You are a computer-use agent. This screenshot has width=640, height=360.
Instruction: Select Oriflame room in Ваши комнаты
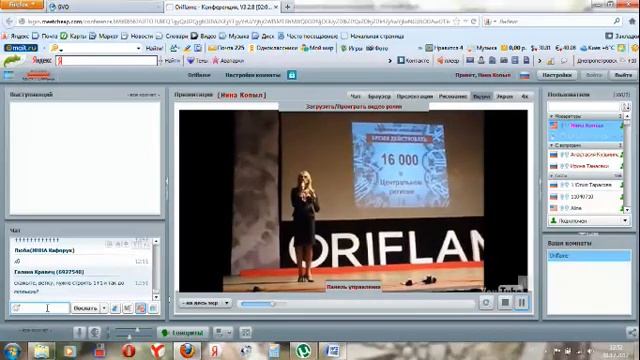click(x=589, y=256)
